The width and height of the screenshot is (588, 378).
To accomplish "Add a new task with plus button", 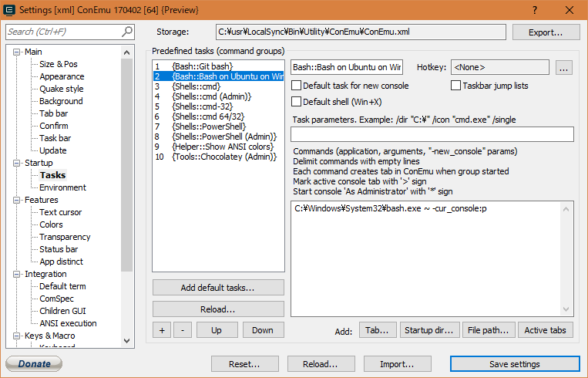I will pos(162,330).
